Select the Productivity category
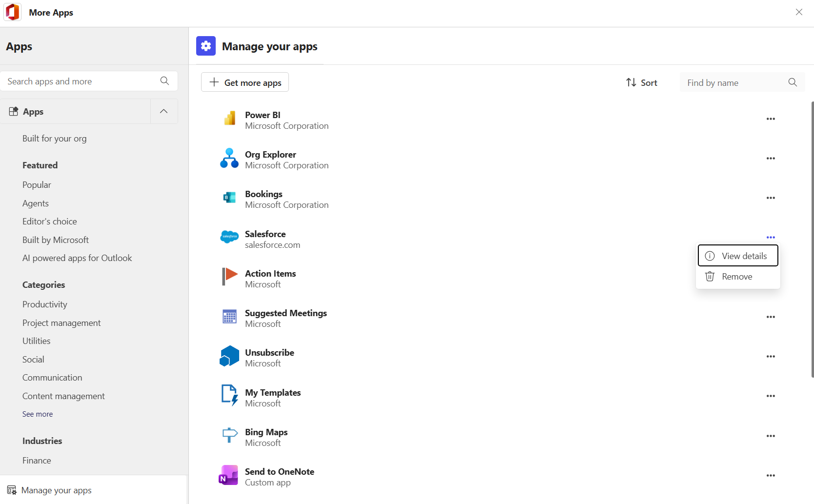The height and width of the screenshot is (504, 814). [x=45, y=304]
